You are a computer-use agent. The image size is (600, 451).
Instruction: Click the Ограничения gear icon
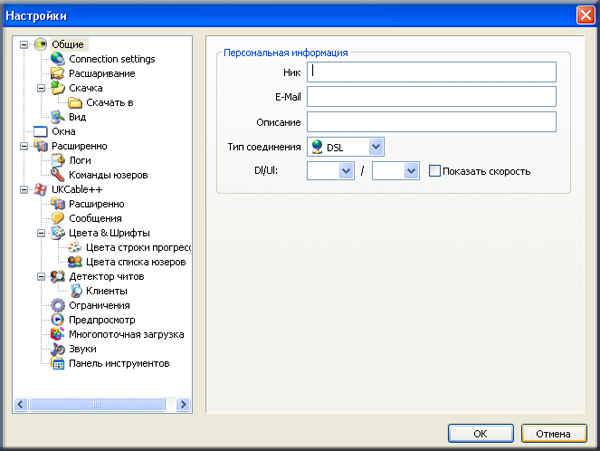pyautogui.click(x=58, y=305)
